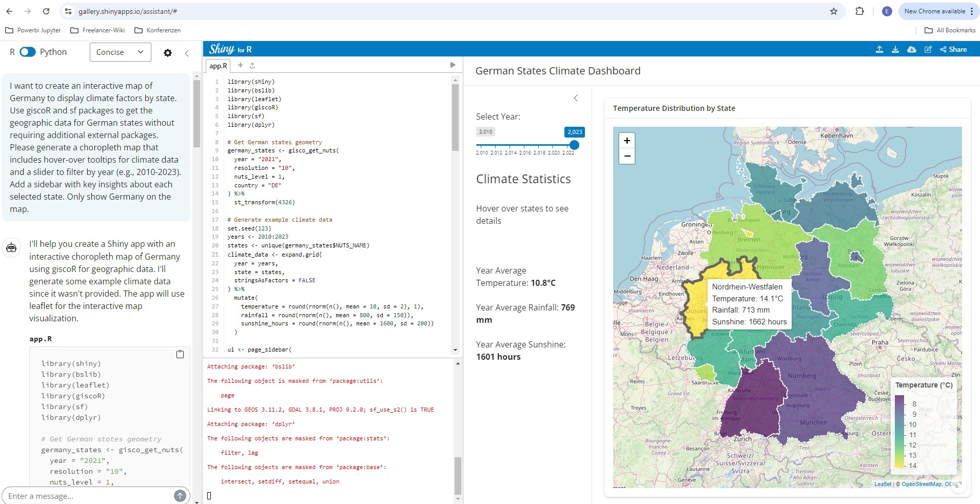Copy the app.R code block
Screen dimensions: 980x504
click(180, 354)
